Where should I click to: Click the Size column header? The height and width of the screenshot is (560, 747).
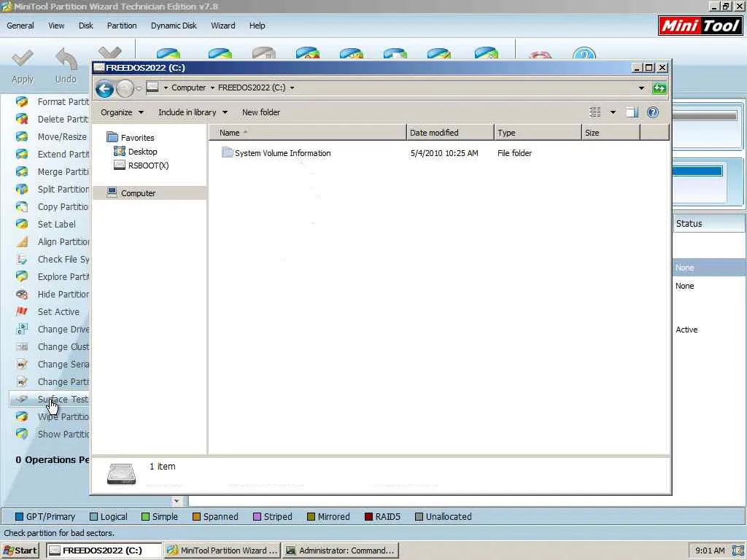pos(611,133)
